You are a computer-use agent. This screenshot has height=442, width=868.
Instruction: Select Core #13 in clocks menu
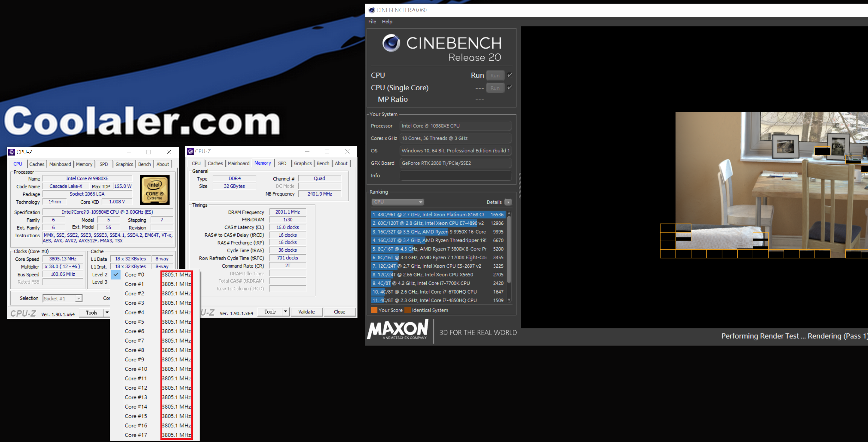[155, 397]
